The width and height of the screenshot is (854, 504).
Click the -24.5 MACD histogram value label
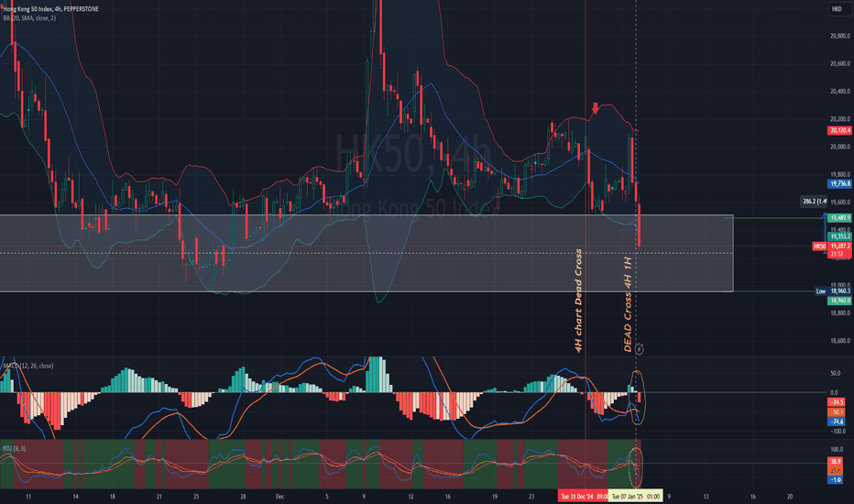pyautogui.click(x=837, y=402)
